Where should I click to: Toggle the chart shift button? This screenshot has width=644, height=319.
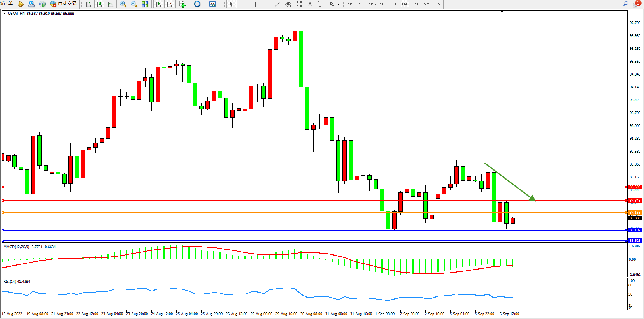[169, 4]
